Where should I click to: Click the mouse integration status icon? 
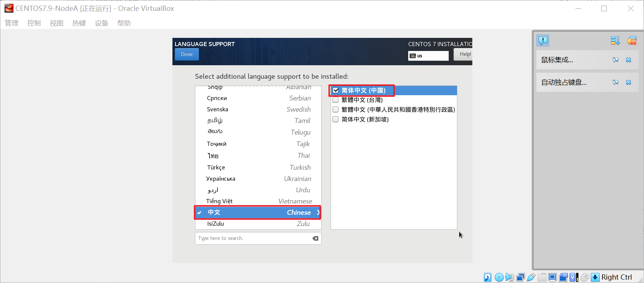pos(585,277)
